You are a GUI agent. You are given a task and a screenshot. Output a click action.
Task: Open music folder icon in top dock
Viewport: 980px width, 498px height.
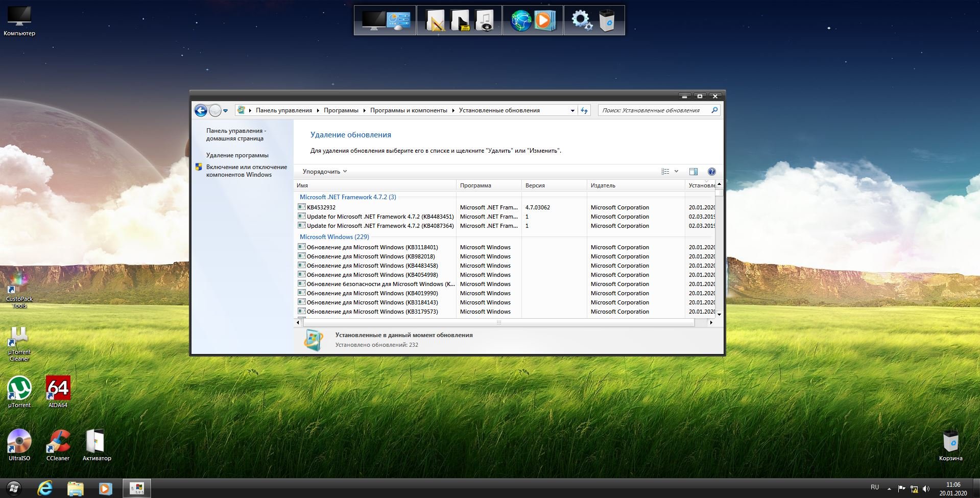485,20
